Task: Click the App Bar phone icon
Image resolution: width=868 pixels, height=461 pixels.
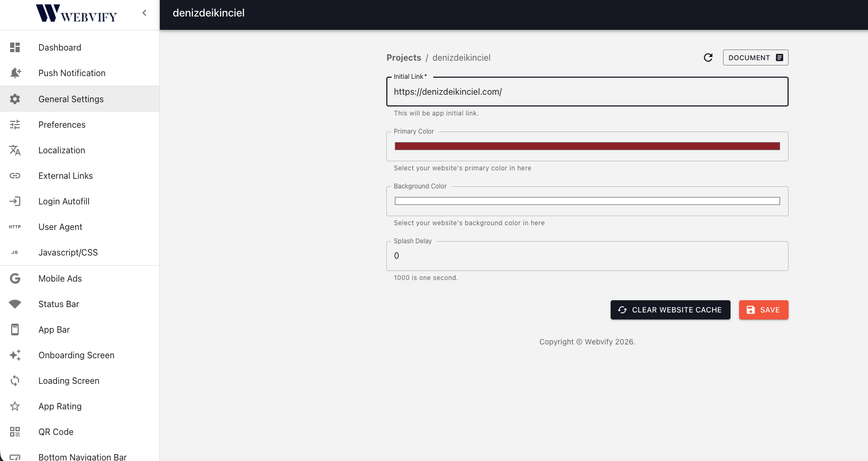Action: tap(15, 330)
